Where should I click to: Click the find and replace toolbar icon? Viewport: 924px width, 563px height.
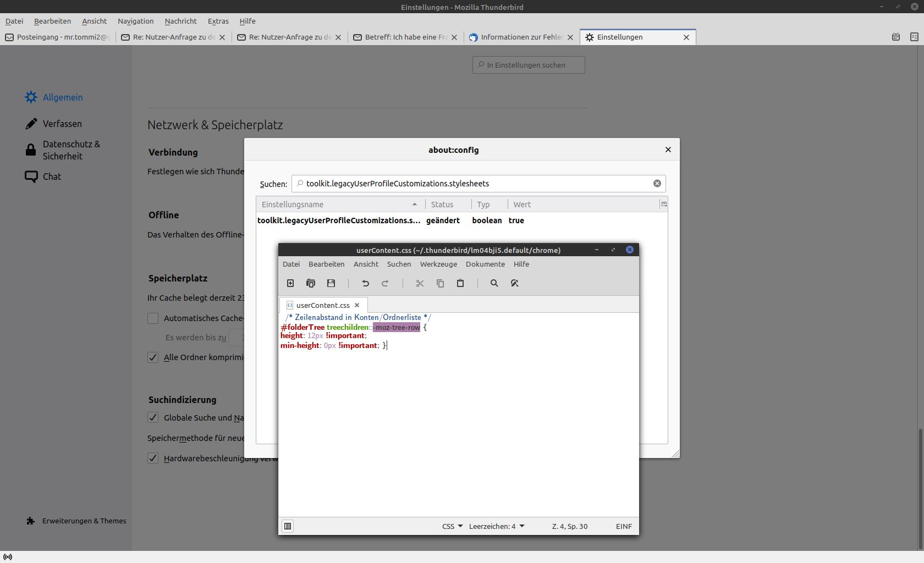[x=515, y=283]
